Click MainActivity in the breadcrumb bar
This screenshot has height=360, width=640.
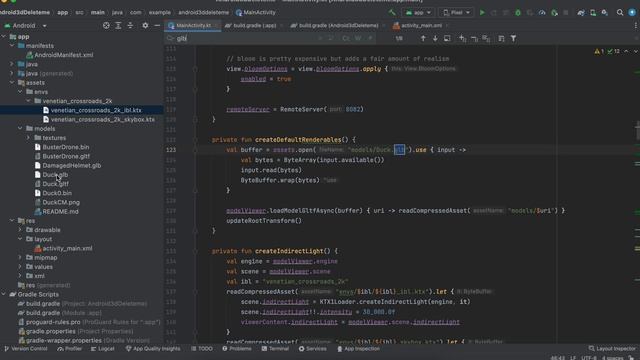[x=256, y=13]
